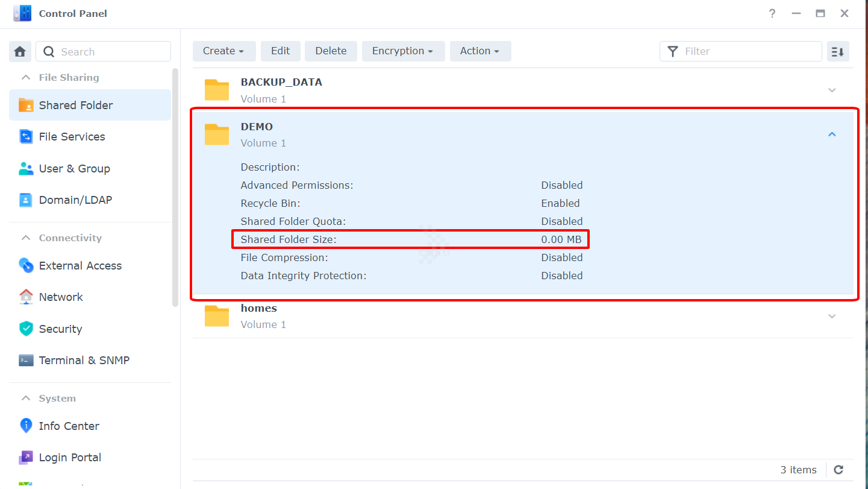Click the Home icon in the sidebar

coord(20,52)
